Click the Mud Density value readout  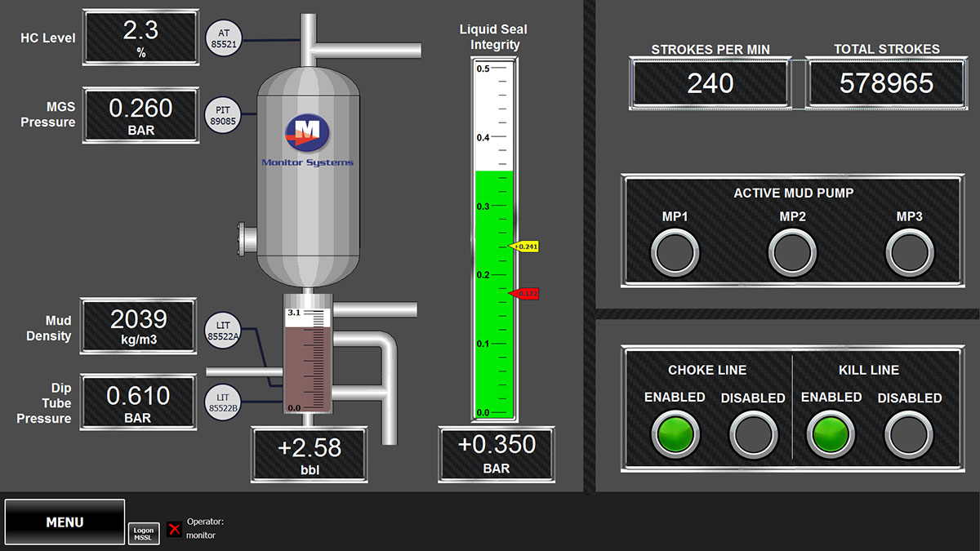tap(138, 326)
